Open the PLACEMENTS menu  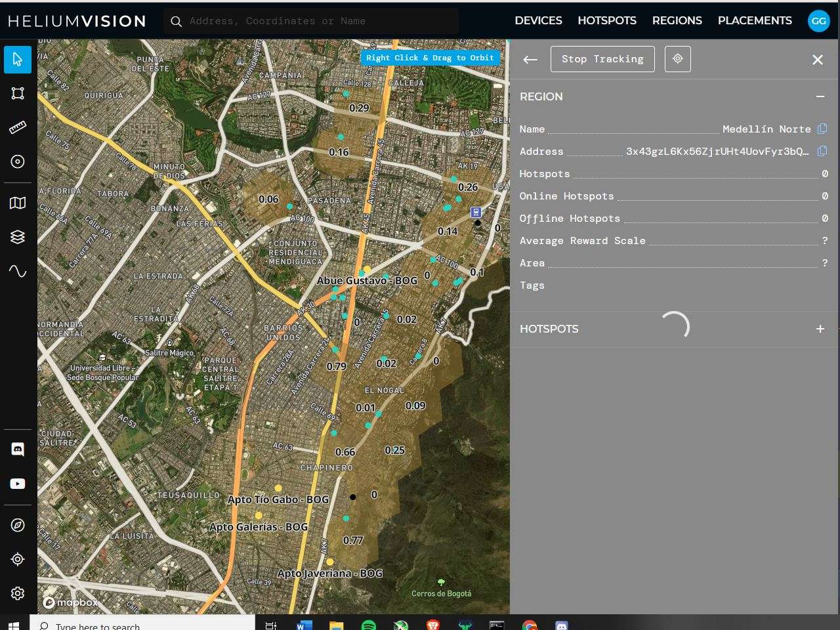click(x=755, y=20)
